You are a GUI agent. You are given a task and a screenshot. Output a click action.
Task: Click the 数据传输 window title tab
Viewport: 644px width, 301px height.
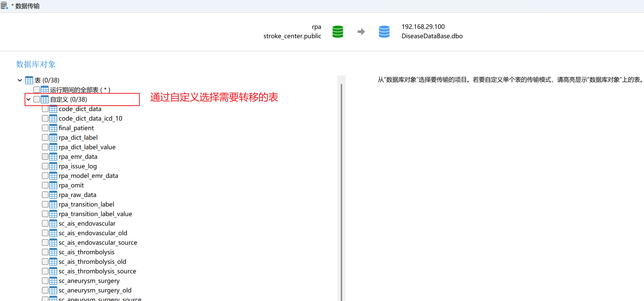tap(27, 6)
